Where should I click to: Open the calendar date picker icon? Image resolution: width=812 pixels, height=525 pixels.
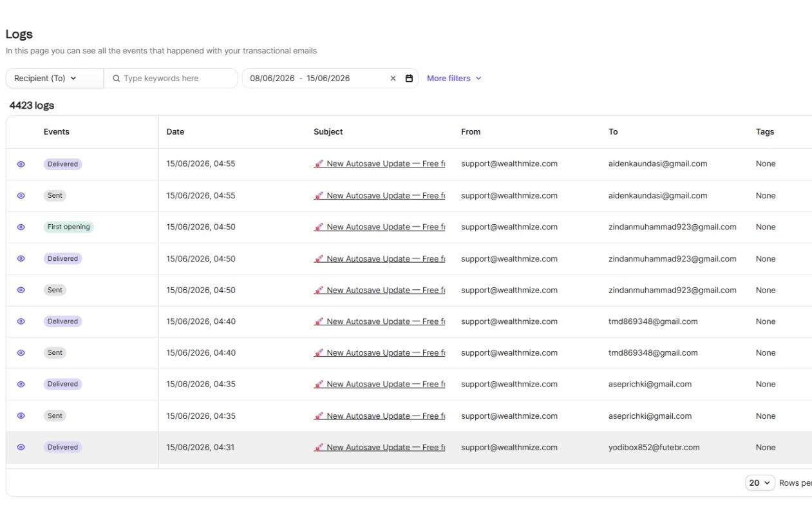pos(409,79)
